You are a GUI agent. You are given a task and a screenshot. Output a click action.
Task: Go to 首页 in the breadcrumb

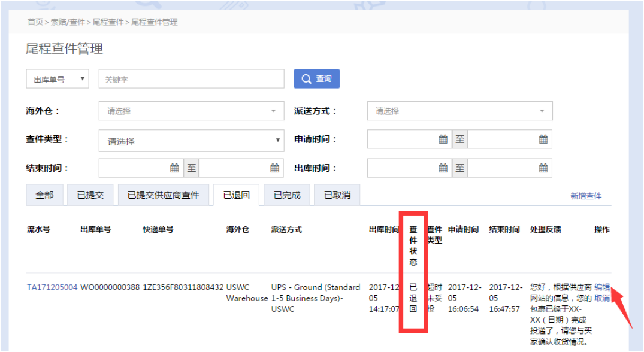point(35,22)
